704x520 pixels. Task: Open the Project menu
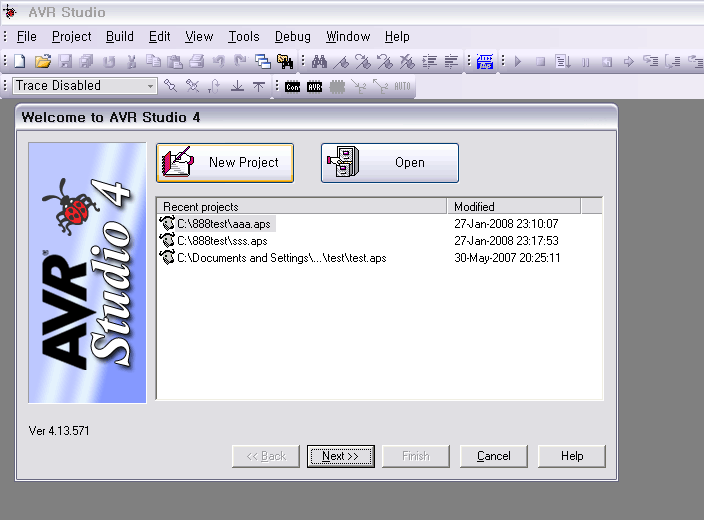click(71, 36)
